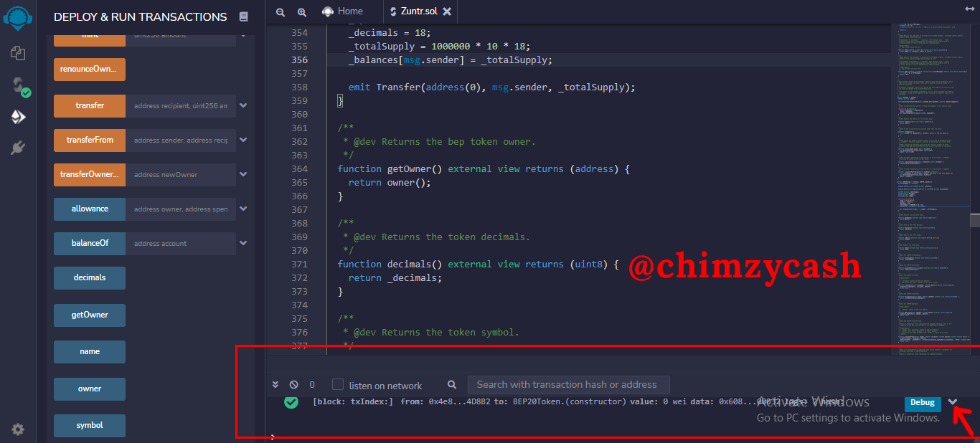Click '_totalSupply = 1000000 * 10 * 18;' line
Viewport: 980px width, 443px height.
tap(439, 47)
